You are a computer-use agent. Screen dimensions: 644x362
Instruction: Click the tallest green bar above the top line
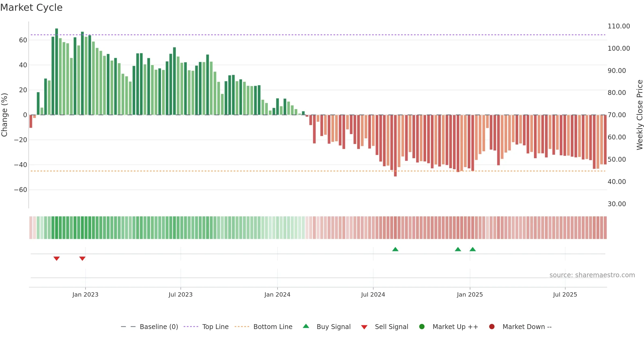[57, 72]
